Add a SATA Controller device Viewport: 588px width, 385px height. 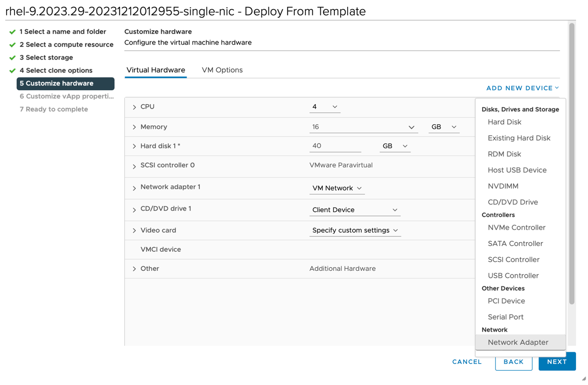pyautogui.click(x=515, y=243)
